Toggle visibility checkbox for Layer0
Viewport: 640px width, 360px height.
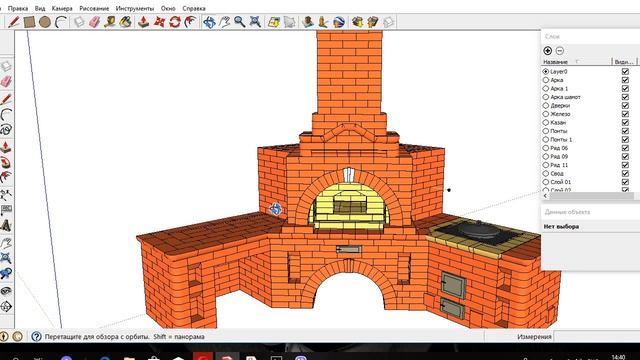(625, 71)
